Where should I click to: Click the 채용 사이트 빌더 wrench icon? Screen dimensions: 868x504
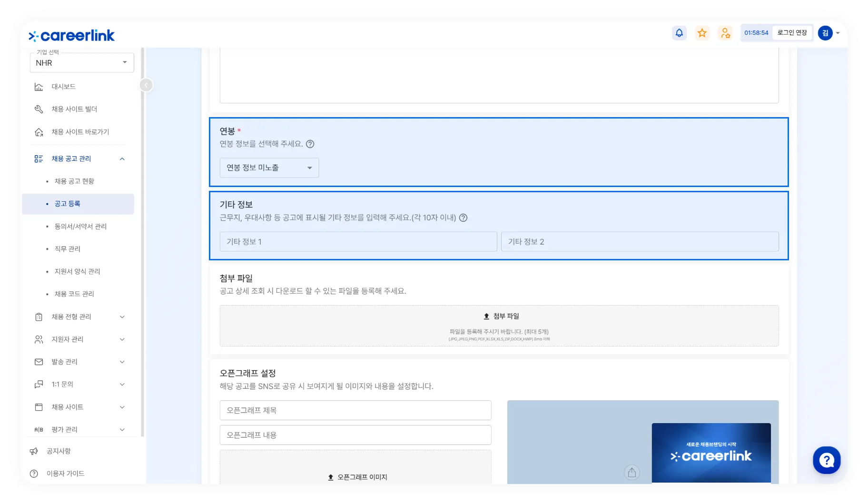39,109
